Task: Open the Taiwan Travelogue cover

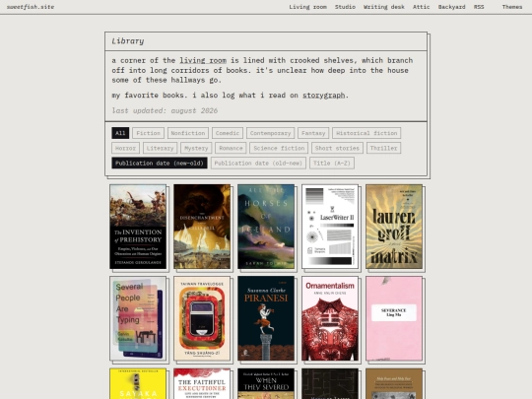Action: [x=202, y=318]
